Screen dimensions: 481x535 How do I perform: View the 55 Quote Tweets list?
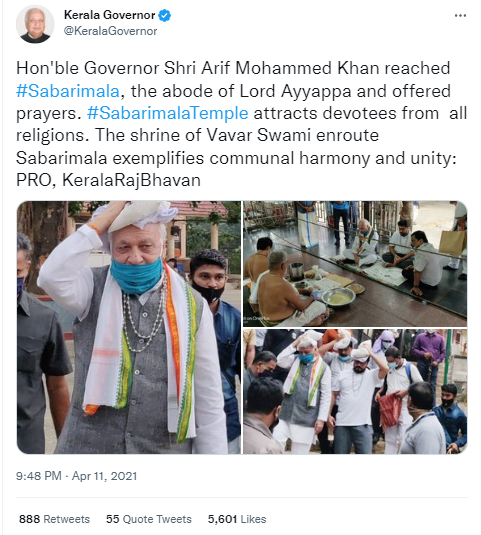pyautogui.click(x=149, y=519)
